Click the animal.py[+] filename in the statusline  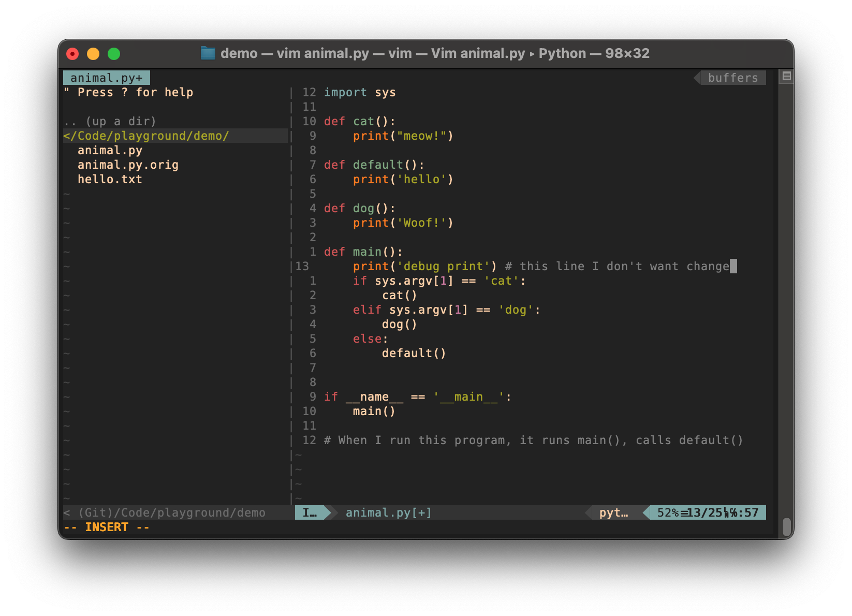(386, 512)
